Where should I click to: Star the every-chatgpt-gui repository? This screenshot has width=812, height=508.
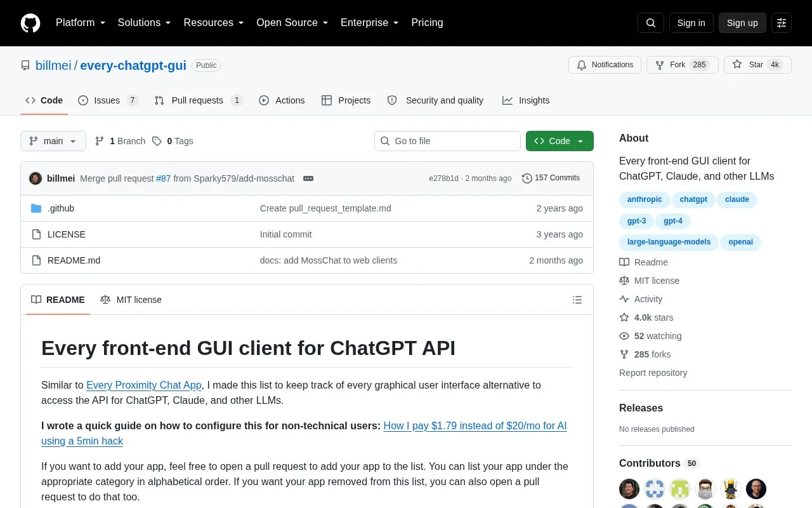757,65
